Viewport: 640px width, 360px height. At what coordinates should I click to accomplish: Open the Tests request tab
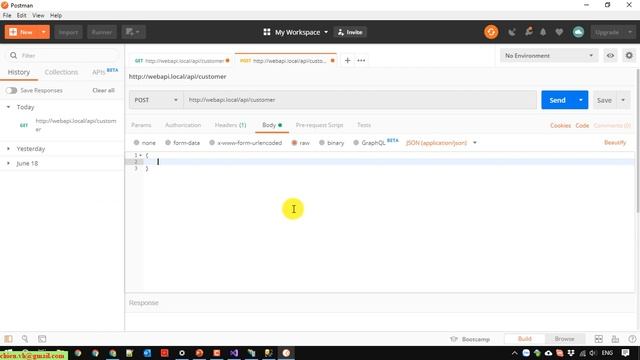click(x=364, y=125)
